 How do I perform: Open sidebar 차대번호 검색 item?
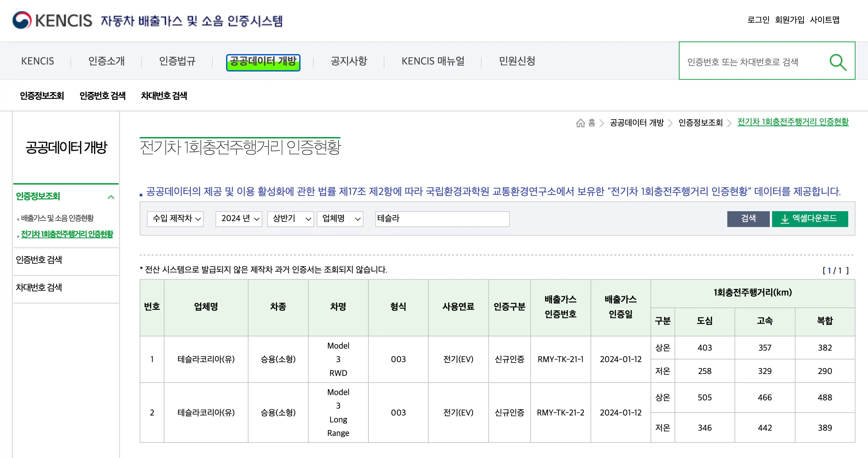[x=39, y=287]
